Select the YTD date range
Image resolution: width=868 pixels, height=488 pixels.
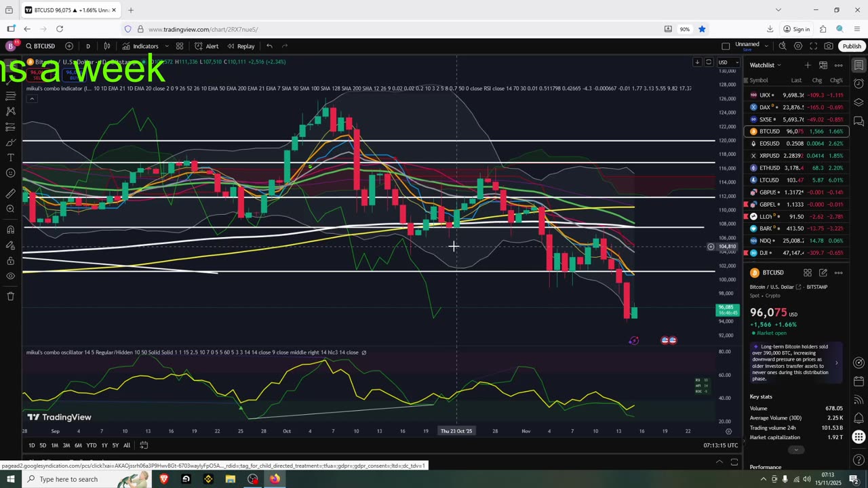coord(91,445)
